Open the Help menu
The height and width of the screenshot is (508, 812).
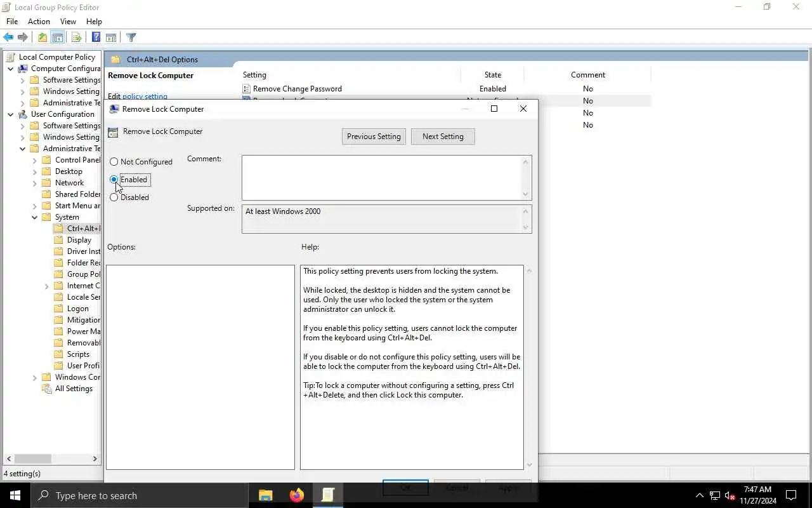click(x=94, y=22)
